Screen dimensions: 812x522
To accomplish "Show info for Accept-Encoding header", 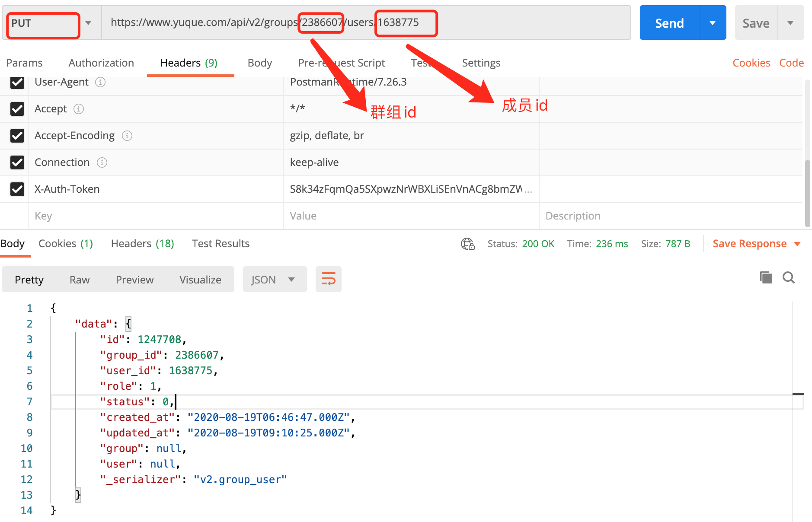I will (x=127, y=136).
